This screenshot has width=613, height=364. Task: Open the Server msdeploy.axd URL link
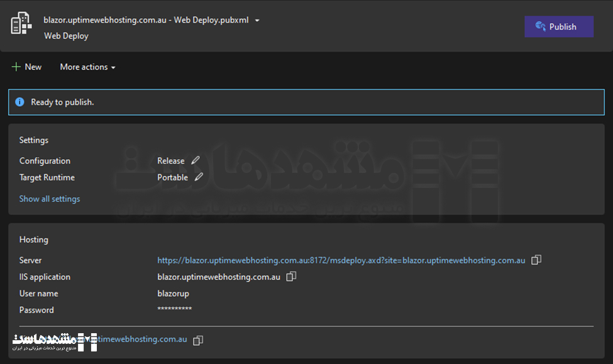pyautogui.click(x=341, y=260)
